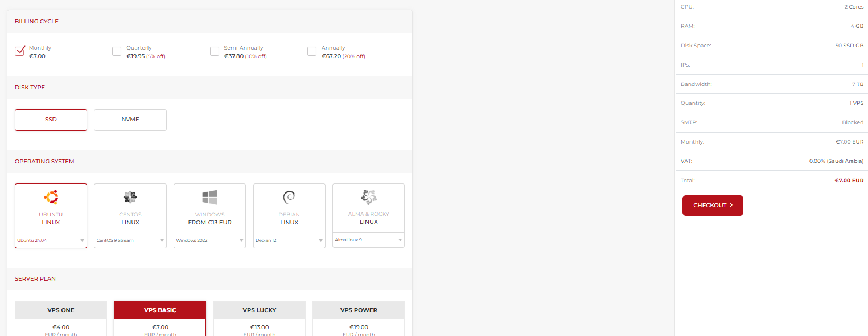The width and height of the screenshot is (868, 336).
Task: Click the VPS ONE €4.00 price
Action: pyautogui.click(x=61, y=327)
